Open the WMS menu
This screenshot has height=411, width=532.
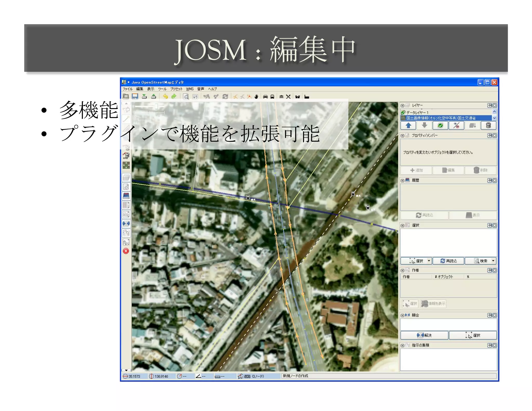tap(190, 89)
